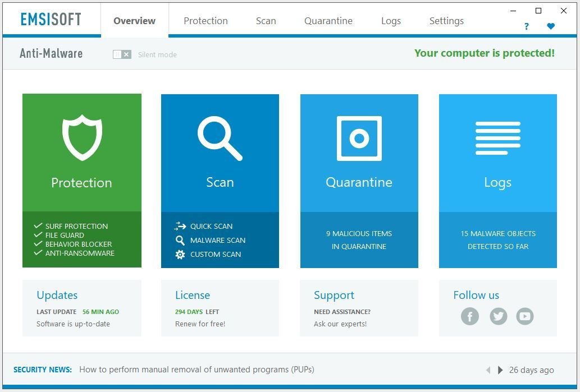Viewport: 580px width, 392px height.
Task: Switch to the Settings tab
Action: (446, 21)
